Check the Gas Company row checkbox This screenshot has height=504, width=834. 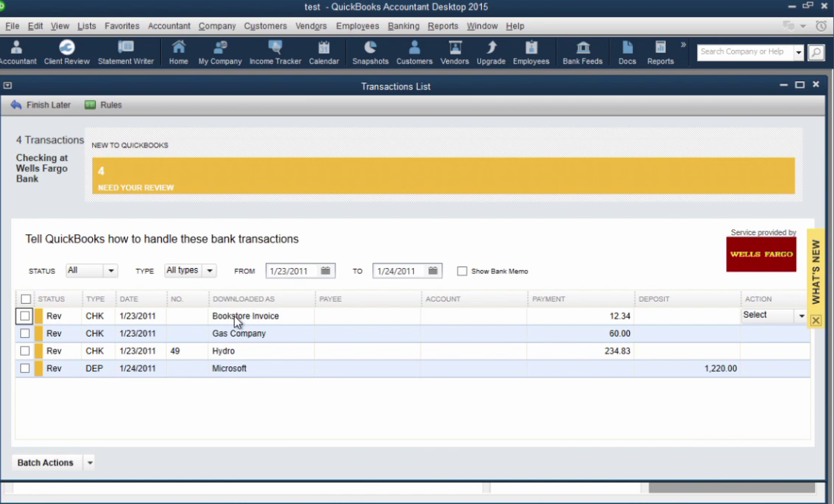[25, 334]
